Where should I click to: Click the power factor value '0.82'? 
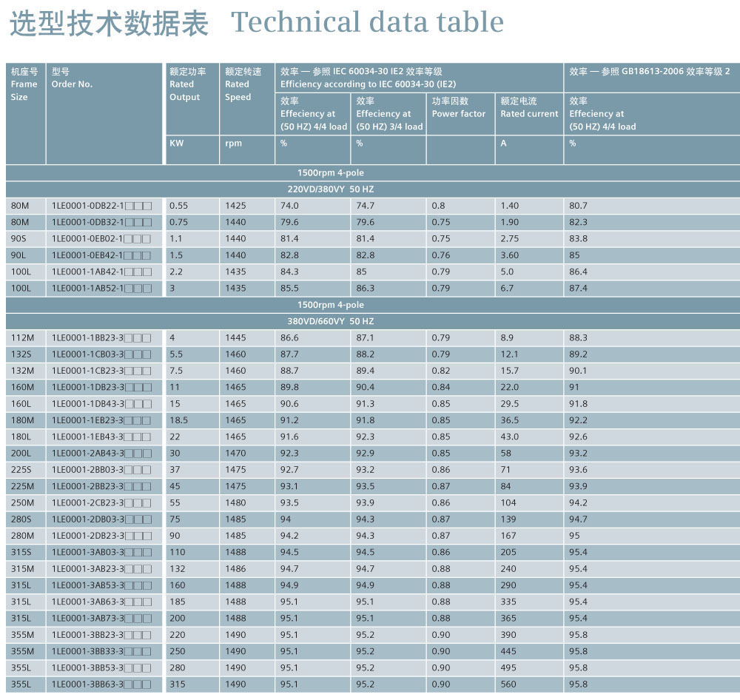click(441, 371)
